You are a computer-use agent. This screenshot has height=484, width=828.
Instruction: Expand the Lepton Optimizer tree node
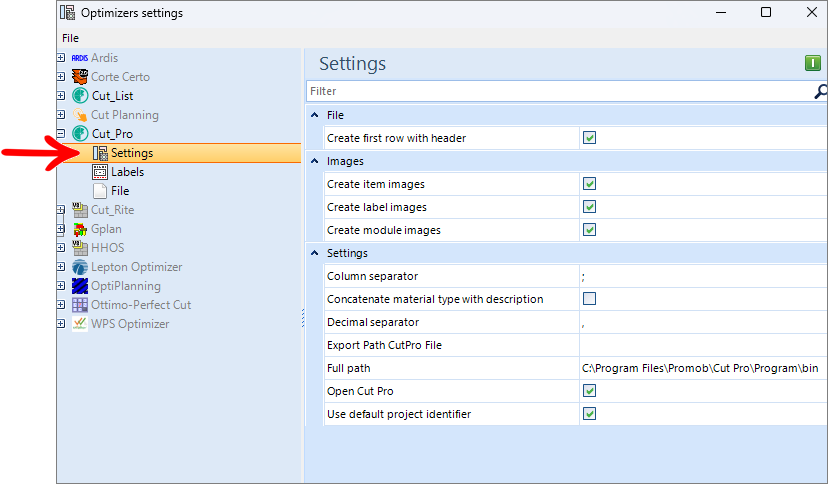pos(61,267)
